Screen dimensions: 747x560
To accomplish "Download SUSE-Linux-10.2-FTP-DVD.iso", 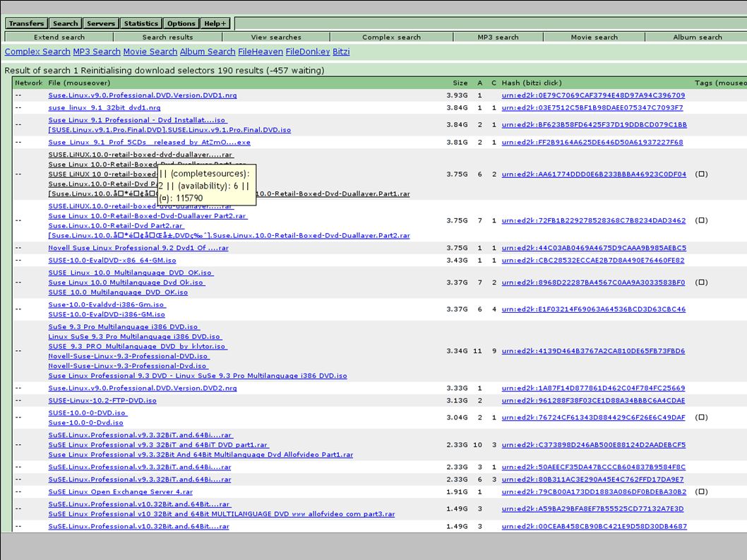I will coord(102,400).
